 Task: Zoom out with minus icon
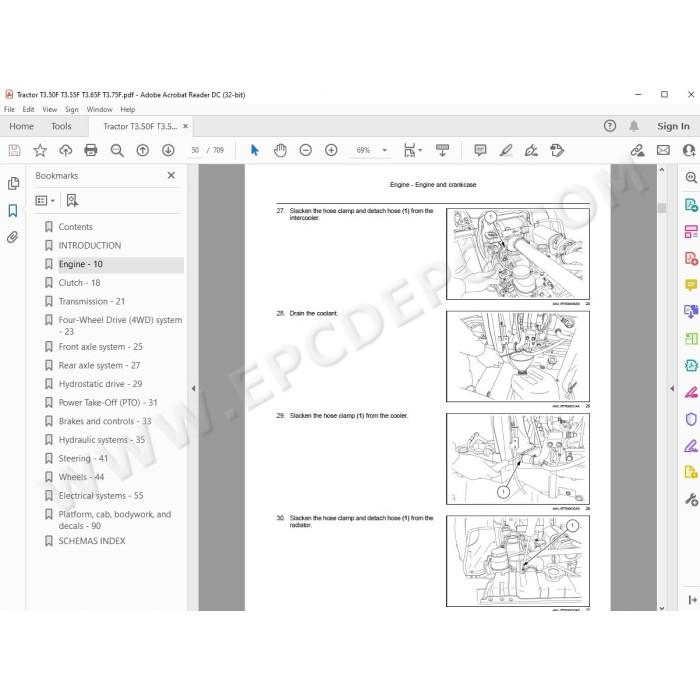pyautogui.click(x=305, y=150)
